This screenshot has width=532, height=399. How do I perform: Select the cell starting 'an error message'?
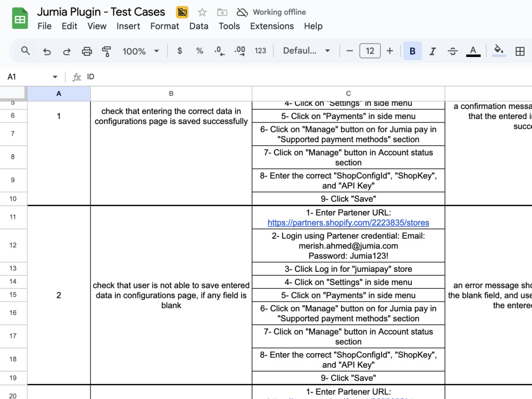488,295
